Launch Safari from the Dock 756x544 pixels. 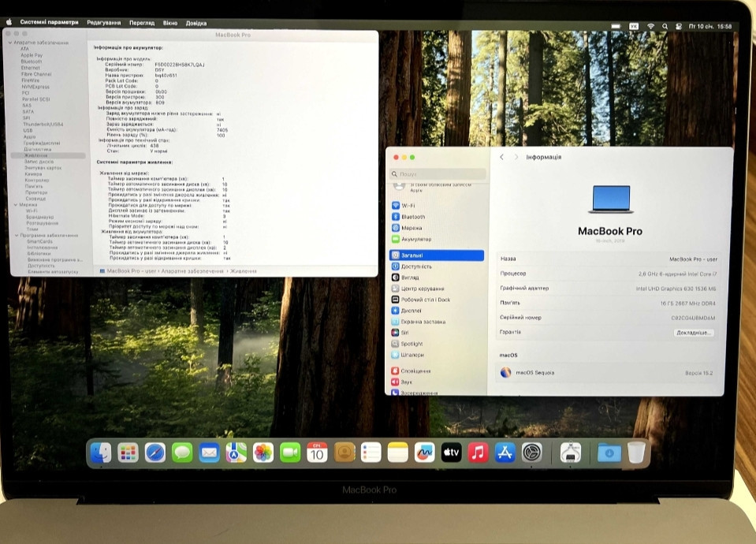point(155,453)
